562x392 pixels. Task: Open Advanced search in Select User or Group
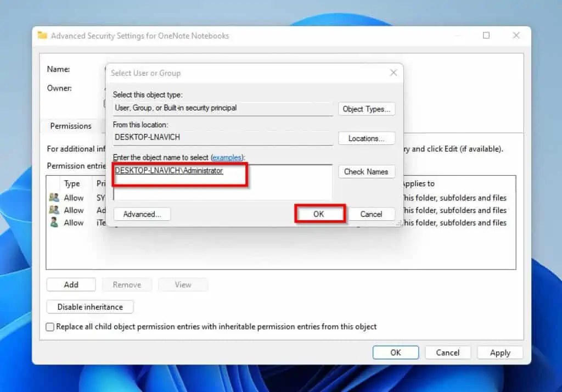pyautogui.click(x=142, y=214)
